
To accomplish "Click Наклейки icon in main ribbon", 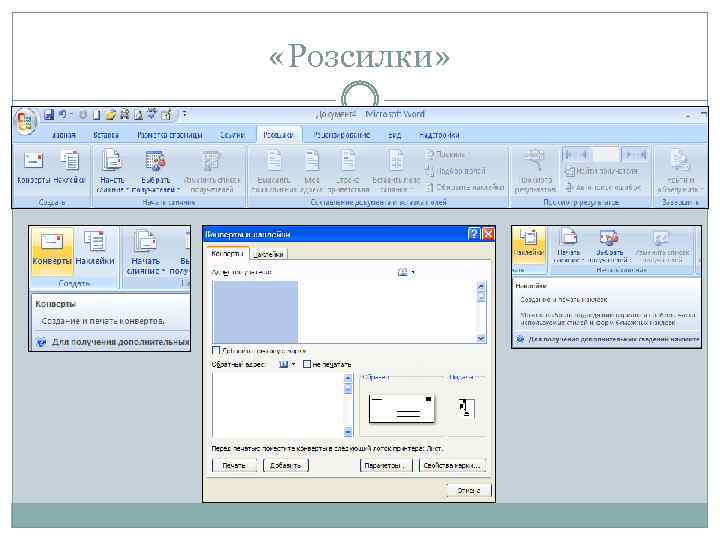I will [69, 167].
